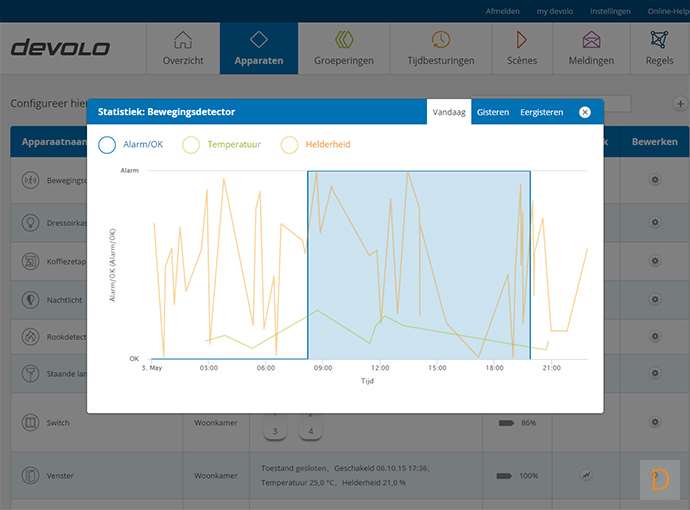Show Eergisteren statistics
Viewport: 690px width, 510px height.
542,112
